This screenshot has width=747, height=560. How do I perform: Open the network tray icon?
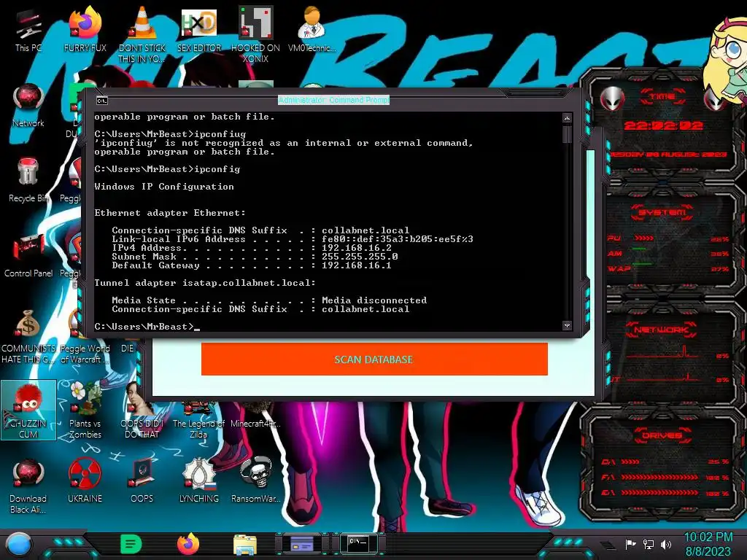coord(649,544)
